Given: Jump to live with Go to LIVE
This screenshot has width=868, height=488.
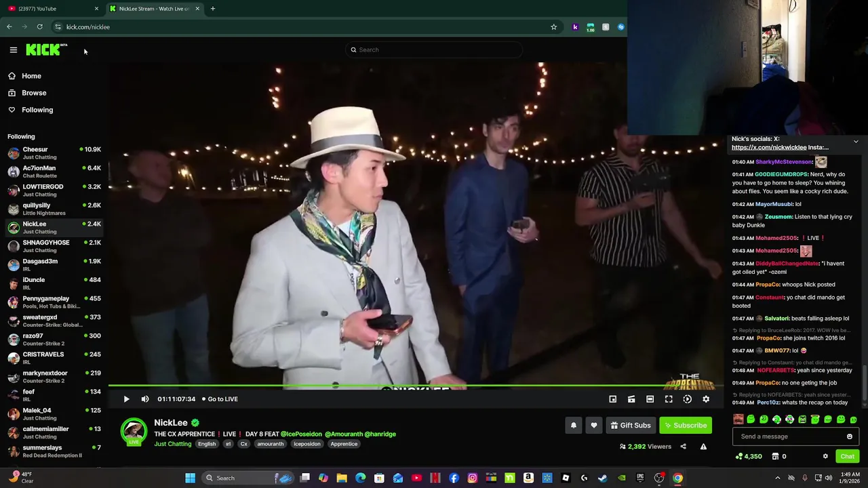Looking at the screenshot, I should click(220, 399).
